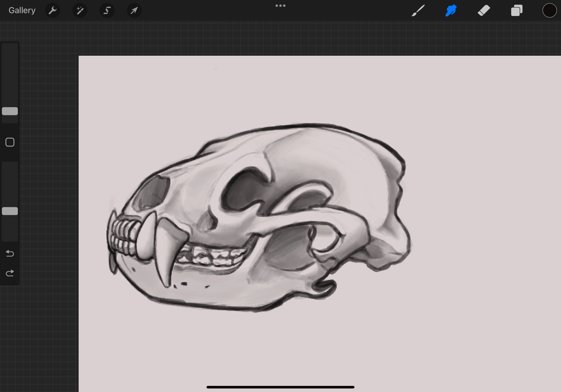Open the Layers panel
The width and height of the screenshot is (561, 392).
tap(517, 11)
